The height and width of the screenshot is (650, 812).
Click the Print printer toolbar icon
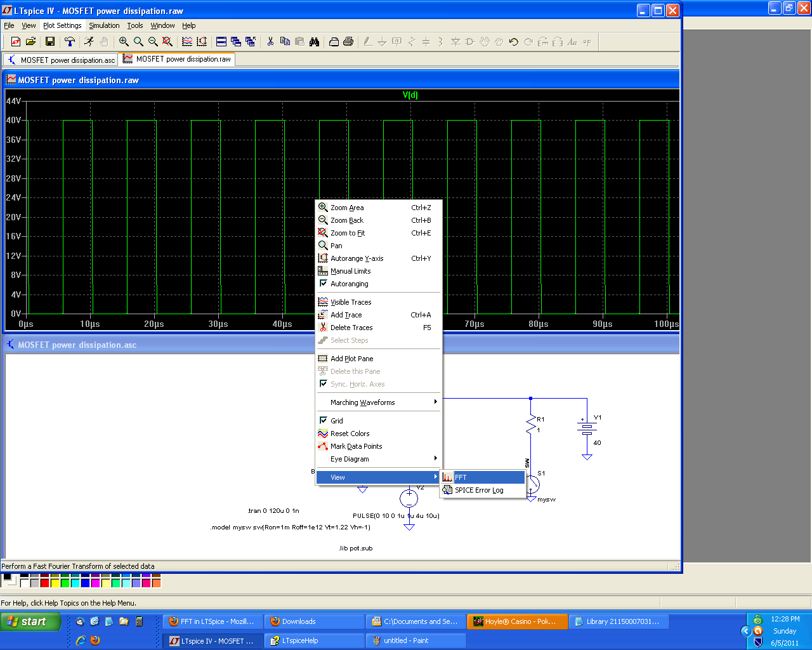pyautogui.click(x=348, y=42)
